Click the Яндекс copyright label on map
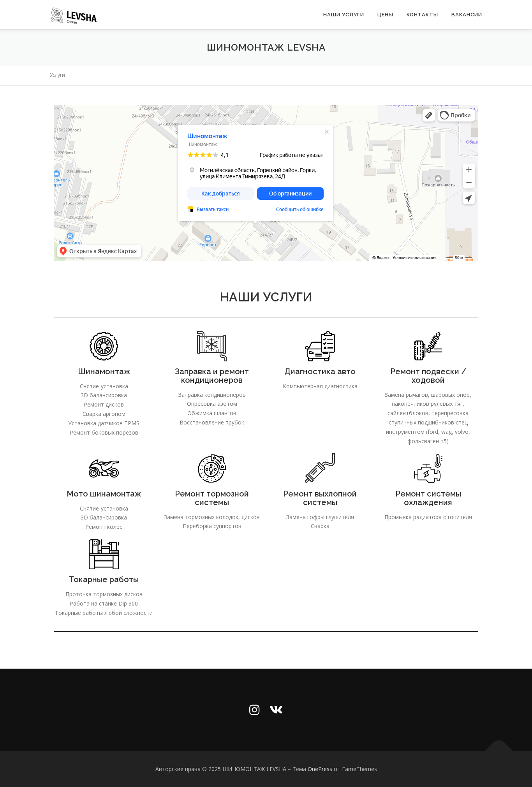Image resolution: width=532 pixels, height=787 pixels. (x=381, y=258)
